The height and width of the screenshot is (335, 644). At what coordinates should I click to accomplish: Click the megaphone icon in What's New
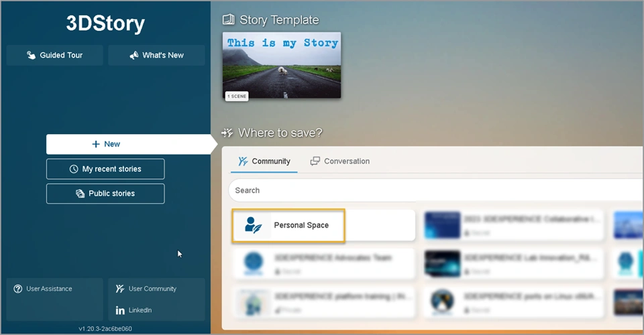click(134, 56)
